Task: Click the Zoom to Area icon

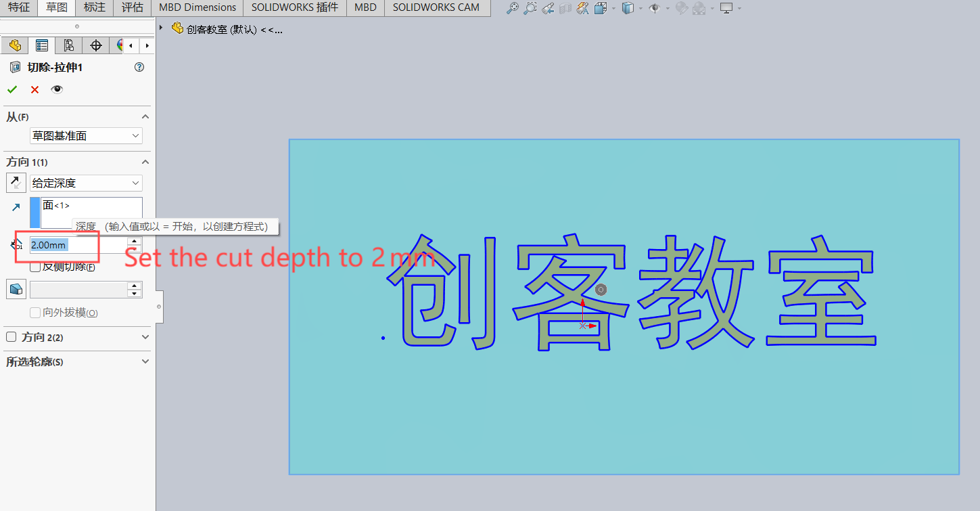Action: coord(530,8)
